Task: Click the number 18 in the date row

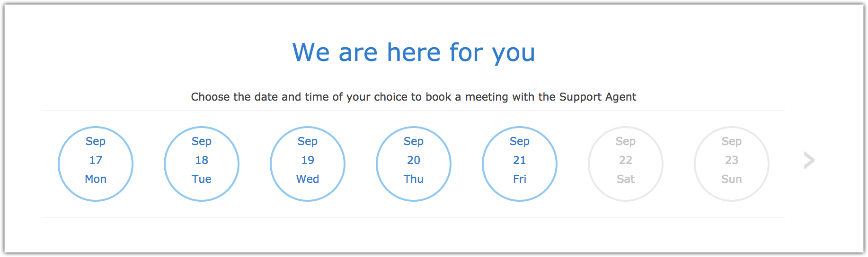Action: (x=202, y=160)
